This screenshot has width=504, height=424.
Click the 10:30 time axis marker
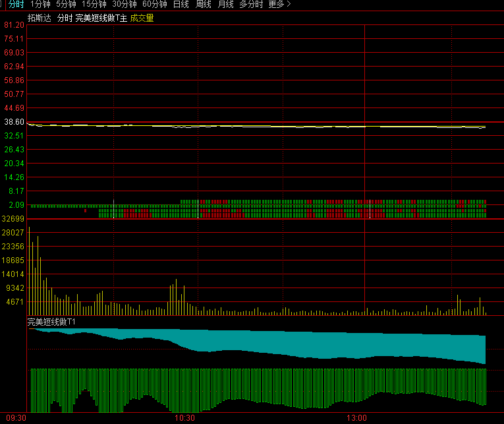[x=184, y=418]
